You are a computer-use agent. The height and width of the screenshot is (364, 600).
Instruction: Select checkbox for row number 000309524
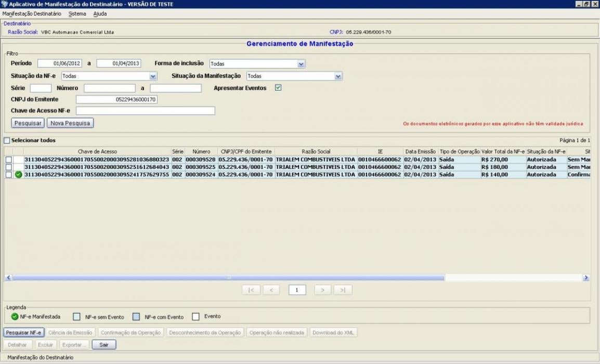pos(8,175)
